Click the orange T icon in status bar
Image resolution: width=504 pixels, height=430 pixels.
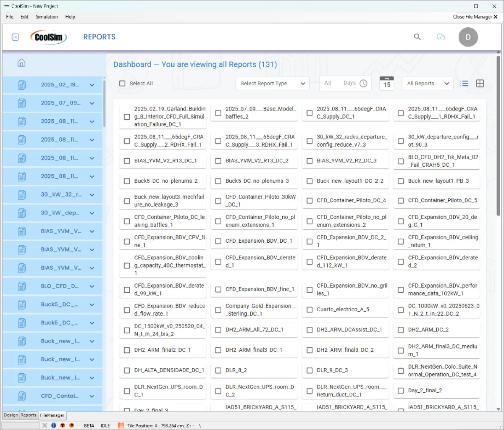(x=63, y=425)
